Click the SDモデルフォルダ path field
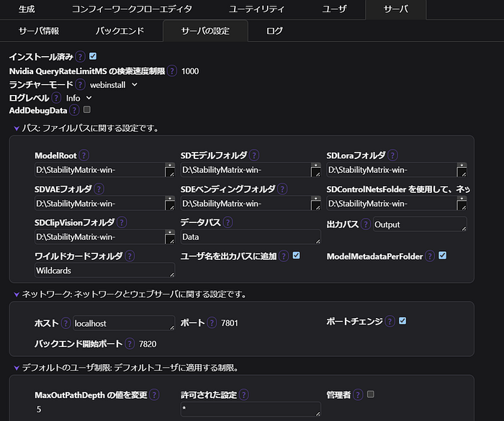Viewport: 504px width, 421px height. tap(251, 170)
